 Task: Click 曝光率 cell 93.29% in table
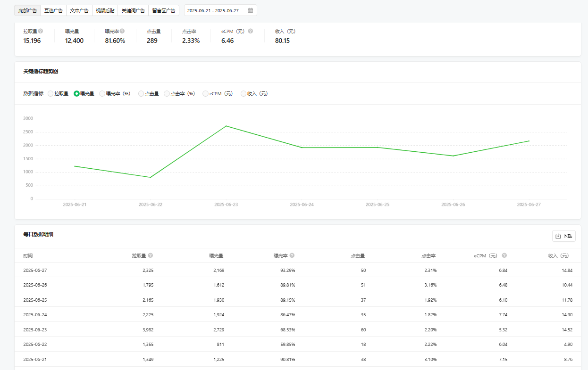pos(287,271)
